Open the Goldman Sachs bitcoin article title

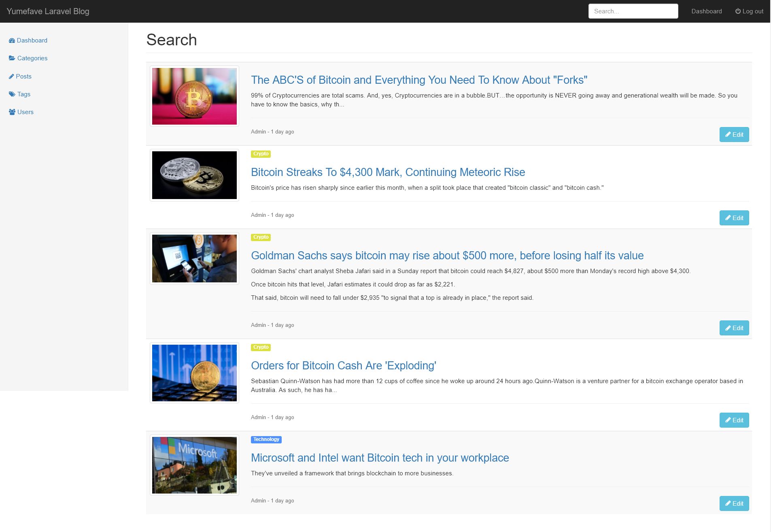point(447,255)
